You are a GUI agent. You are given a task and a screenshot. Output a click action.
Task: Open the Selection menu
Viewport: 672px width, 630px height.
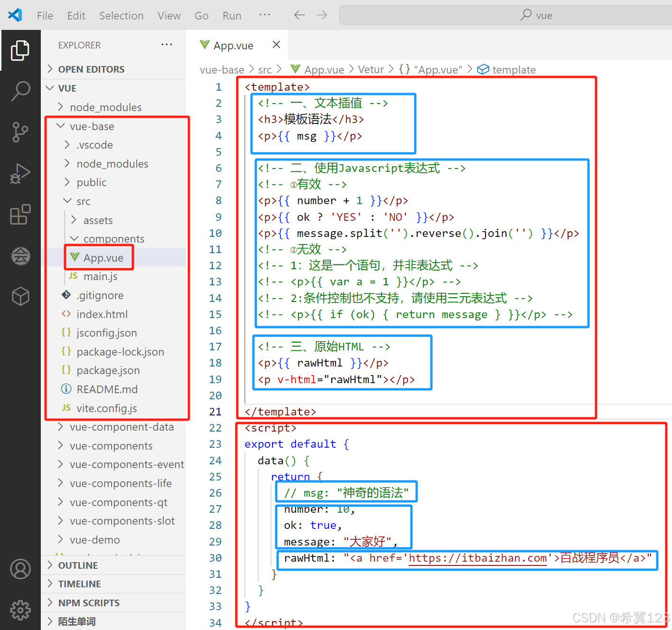pos(121,16)
